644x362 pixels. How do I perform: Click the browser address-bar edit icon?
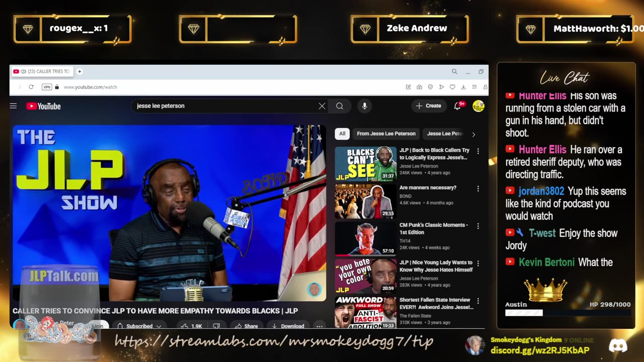[408, 87]
